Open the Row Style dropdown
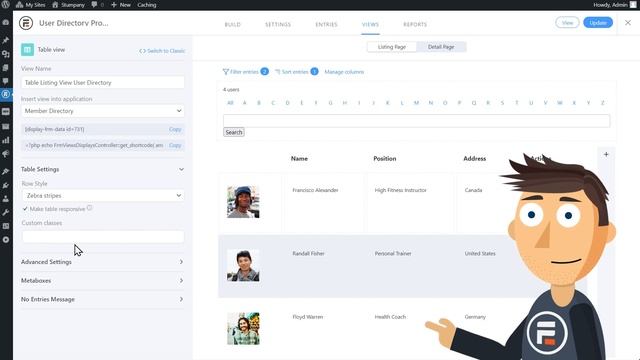The image size is (640, 360). [103, 196]
